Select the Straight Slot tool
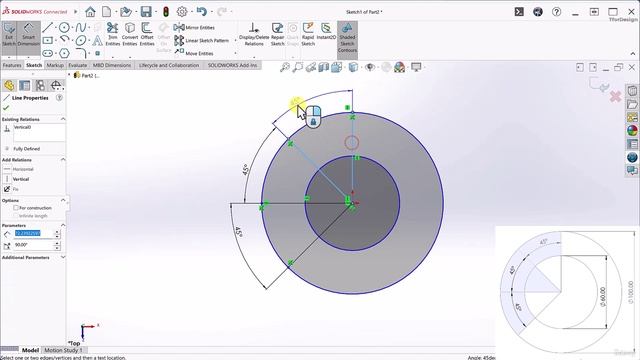The width and height of the screenshot is (640, 360). (48, 53)
